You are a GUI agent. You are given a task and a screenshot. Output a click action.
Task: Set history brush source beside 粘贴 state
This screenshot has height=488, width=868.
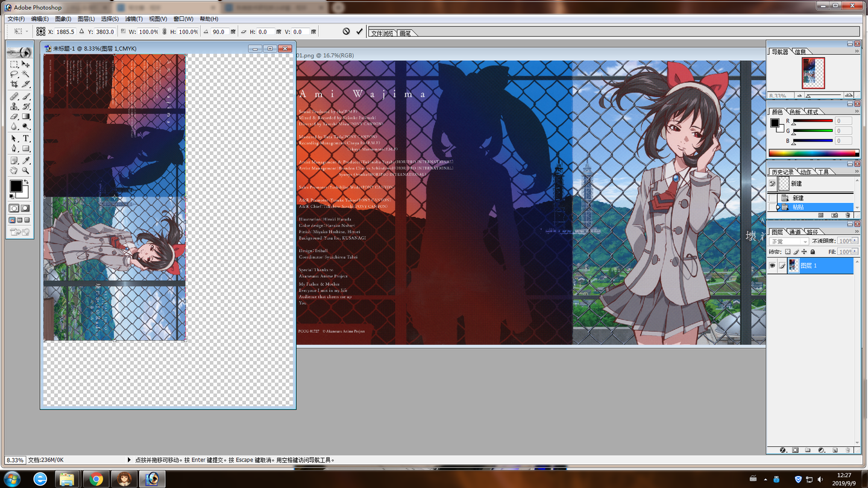click(772, 207)
